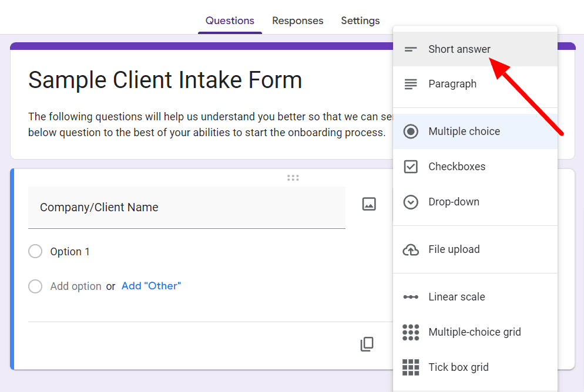Open the Settings tab
Image resolution: width=584 pixels, height=392 pixels.
click(360, 21)
